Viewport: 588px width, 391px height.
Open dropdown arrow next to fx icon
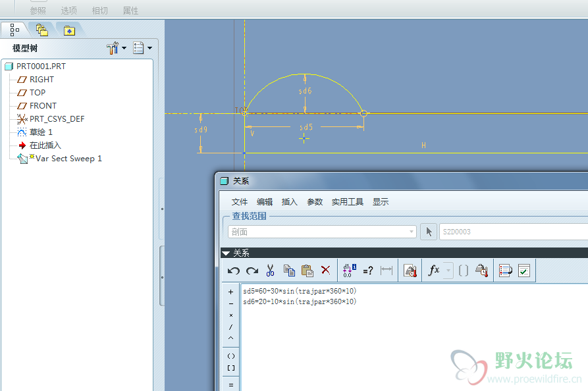(448, 270)
